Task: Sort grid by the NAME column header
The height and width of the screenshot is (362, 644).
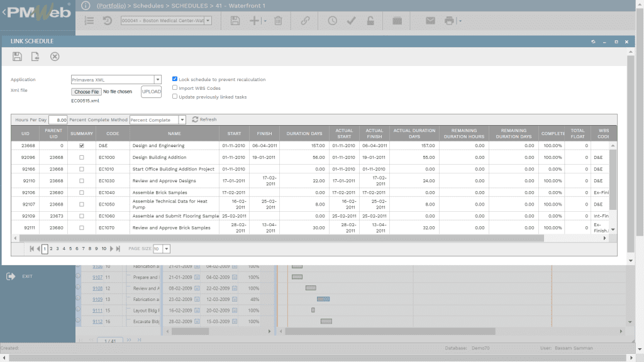Action: [x=174, y=133]
